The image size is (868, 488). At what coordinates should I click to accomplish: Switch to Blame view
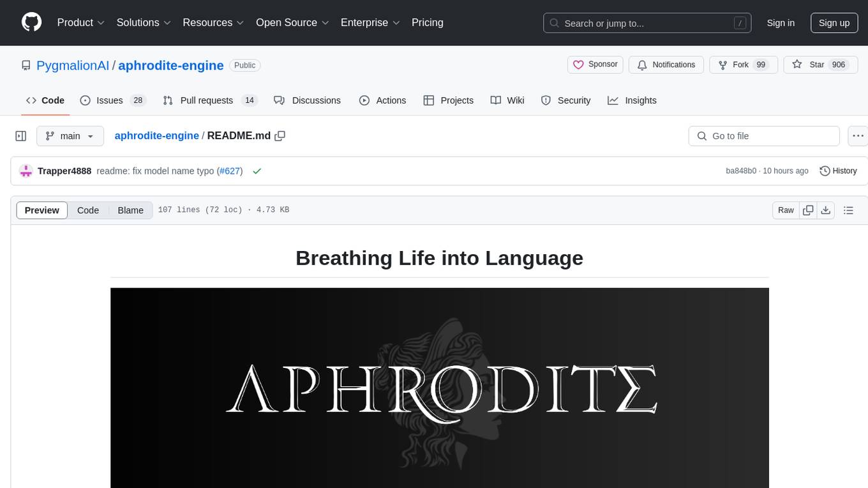pos(131,210)
